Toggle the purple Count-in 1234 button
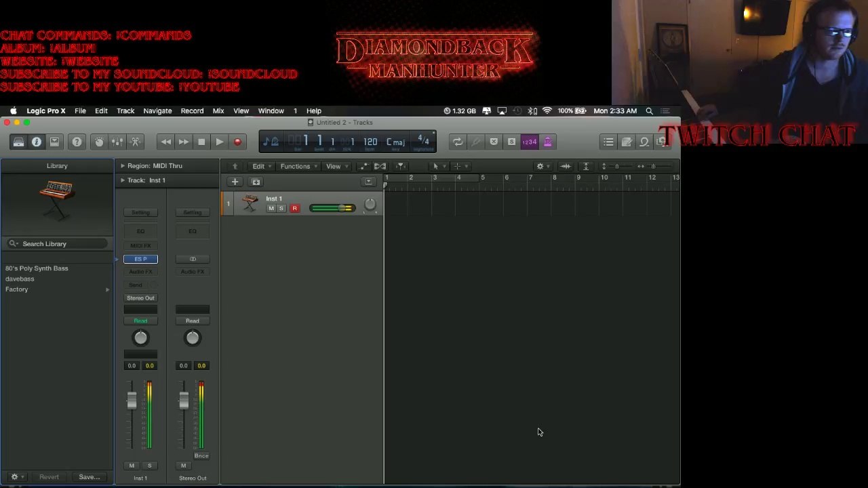The image size is (868, 488). (x=530, y=142)
